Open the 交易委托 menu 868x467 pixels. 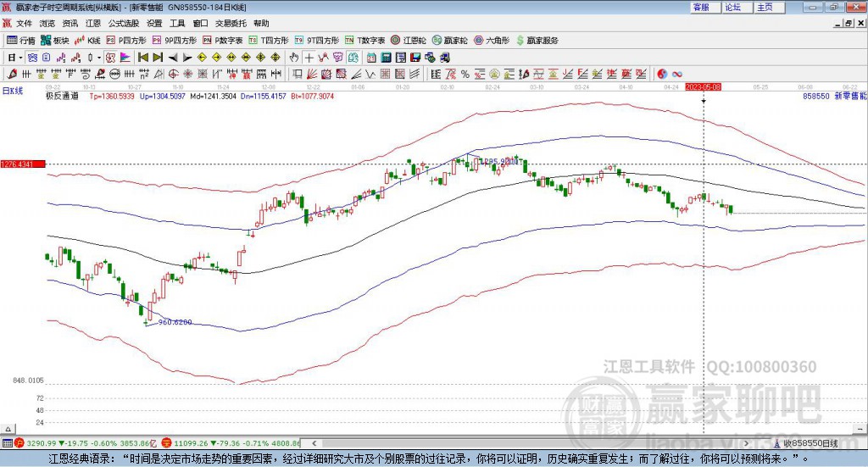coord(231,23)
